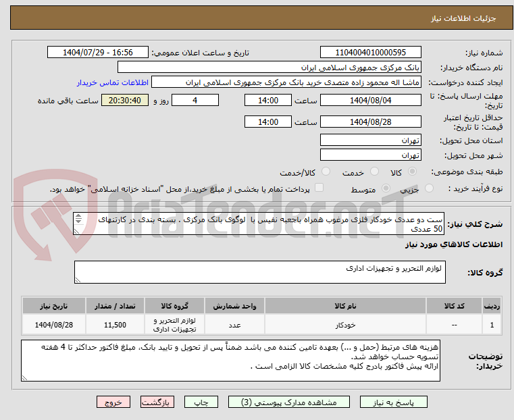514x420 pixels.
Task: Click the response deadline time 14:00 field
Action: (268, 100)
